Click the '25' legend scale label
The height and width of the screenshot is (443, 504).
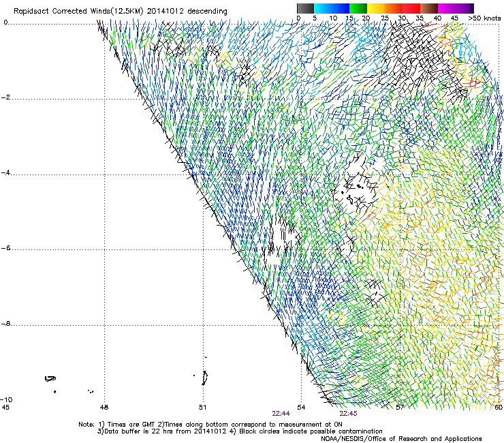[x=385, y=18]
